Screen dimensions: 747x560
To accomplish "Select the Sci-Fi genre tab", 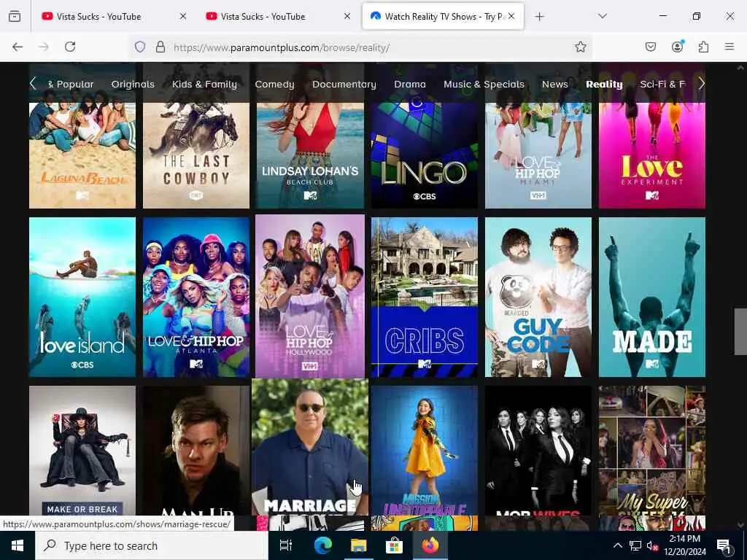I will pyautogui.click(x=662, y=85).
